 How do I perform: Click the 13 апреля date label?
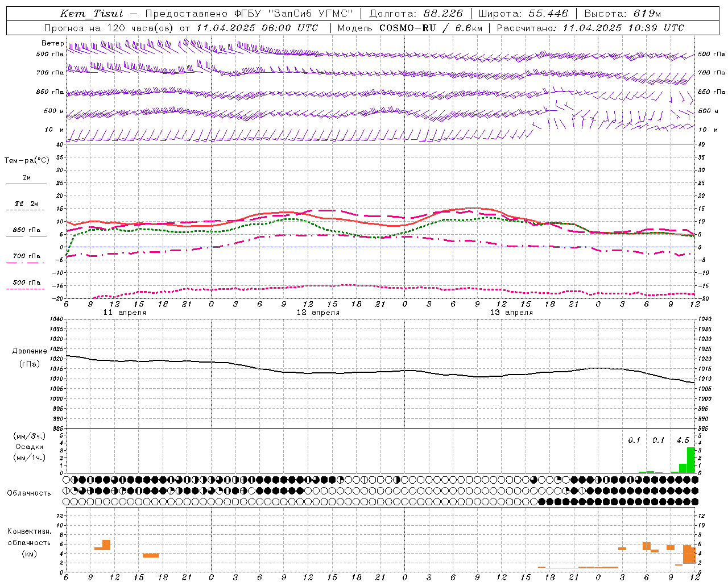pos(511,313)
